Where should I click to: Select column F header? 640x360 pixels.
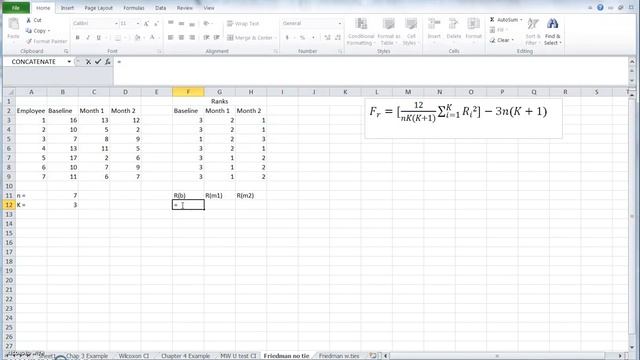click(188, 92)
